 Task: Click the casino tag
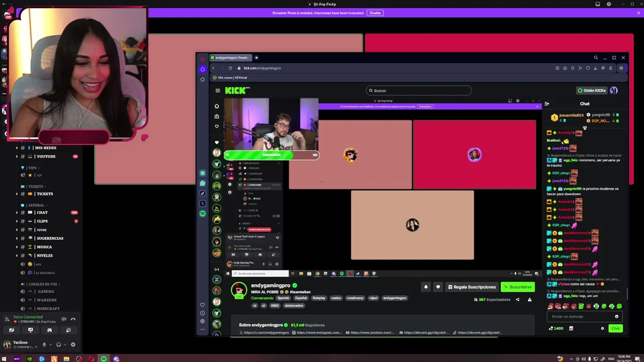pos(336,298)
